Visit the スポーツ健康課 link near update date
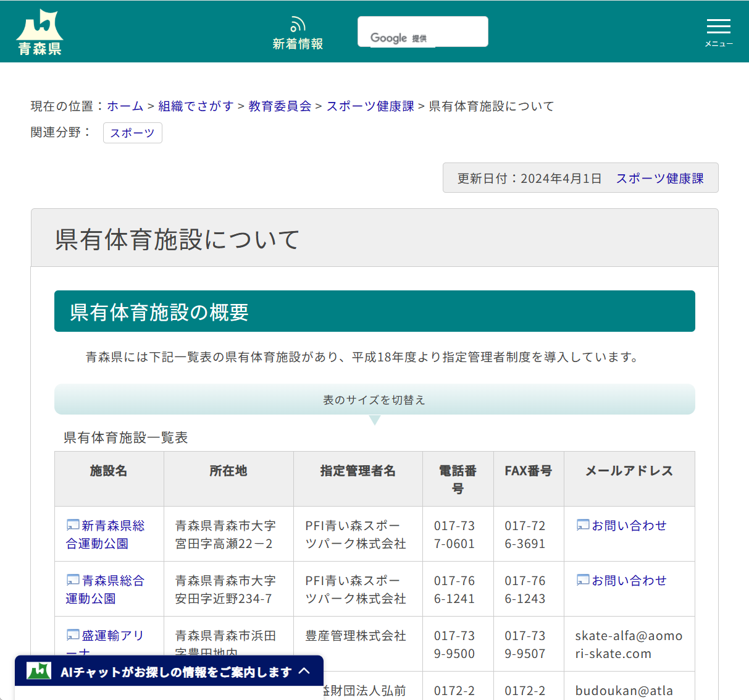Viewport: 749px width, 700px height. point(659,178)
